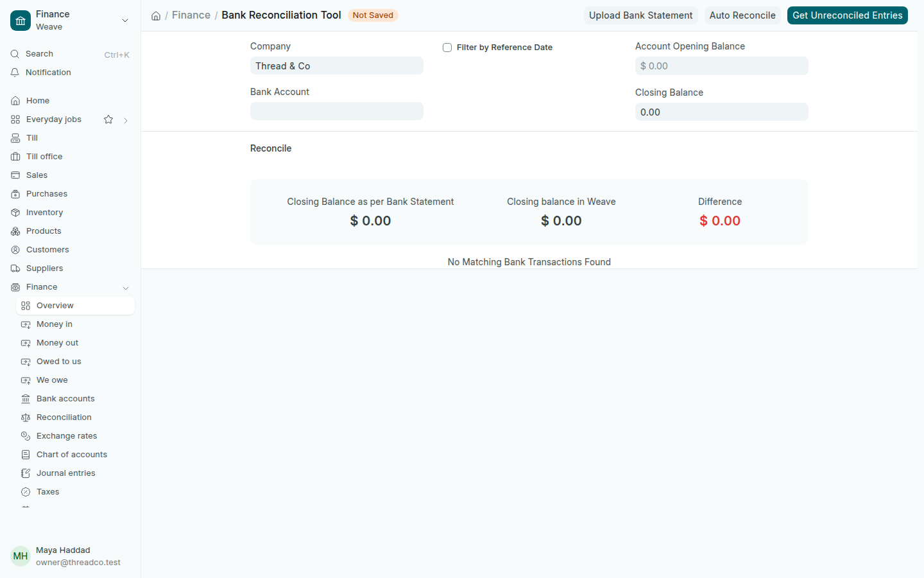This screenshot has width=924, height=578.
Task: Click the Closing Balance input field
Action: click(x=722, y=112)
